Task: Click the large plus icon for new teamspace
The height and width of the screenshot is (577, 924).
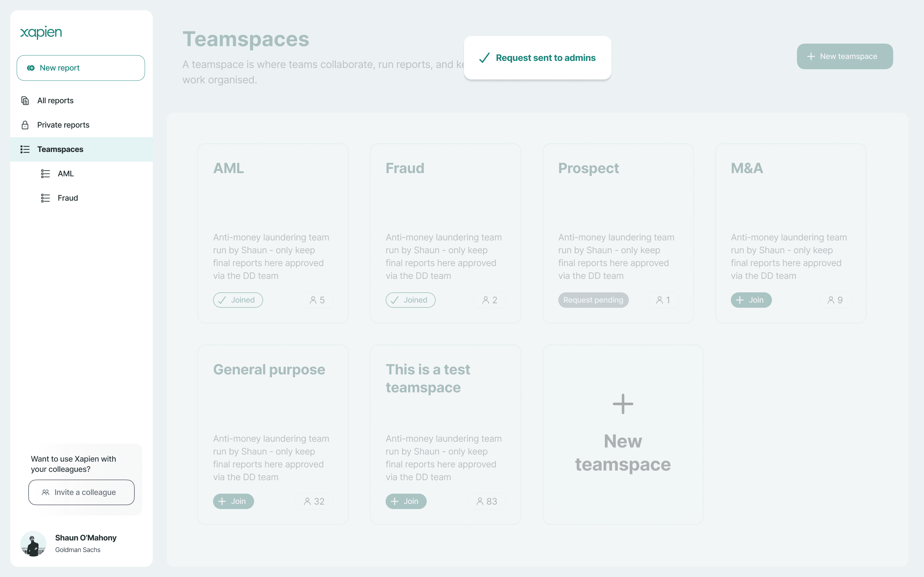Action: click(623, 404)
